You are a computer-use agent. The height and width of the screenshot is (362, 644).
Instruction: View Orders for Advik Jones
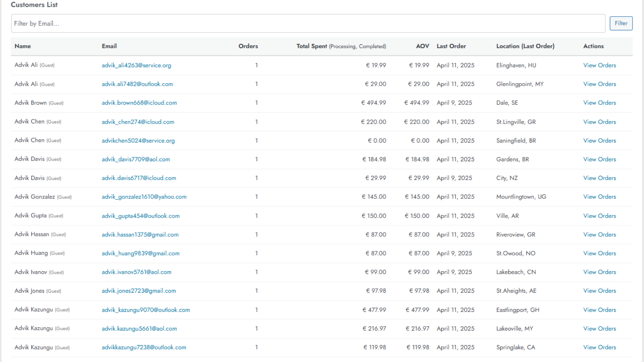[x=600, y=291]
